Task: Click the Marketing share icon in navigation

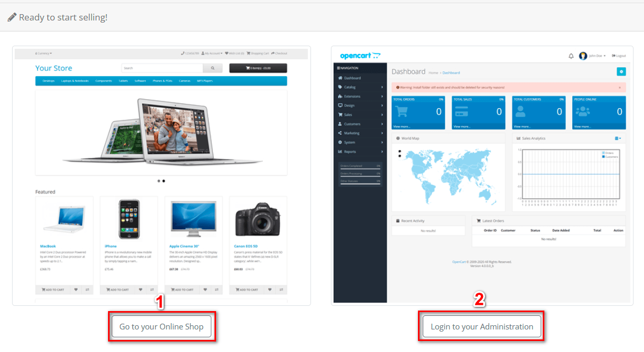Action: coord(340,133)
